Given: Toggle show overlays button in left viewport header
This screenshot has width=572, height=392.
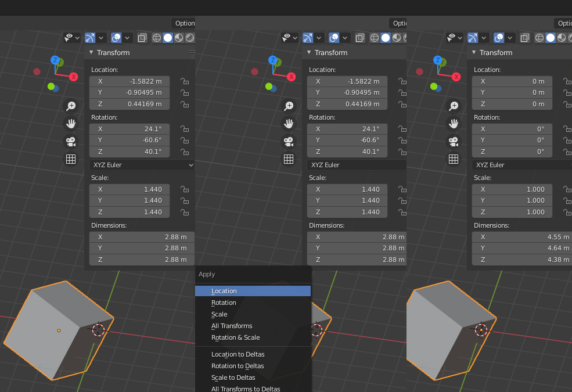Looking at the screenshot, I should pos(116,38).
